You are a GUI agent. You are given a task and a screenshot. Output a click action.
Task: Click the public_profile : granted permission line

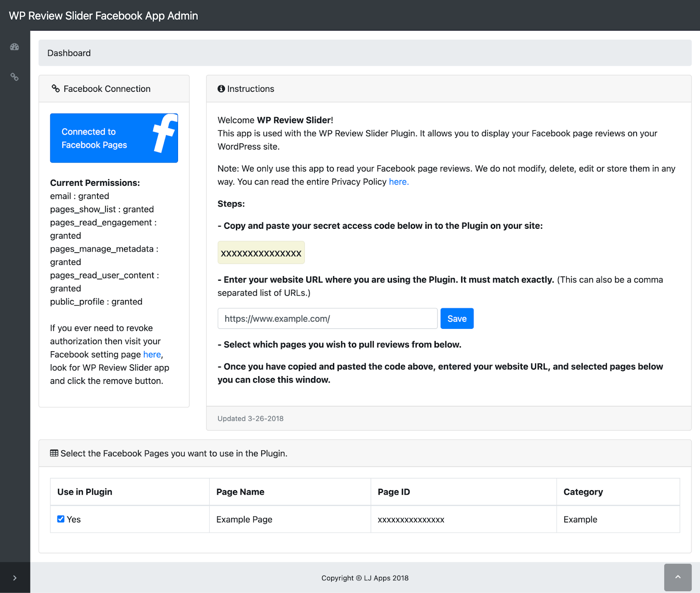[96, 302]
